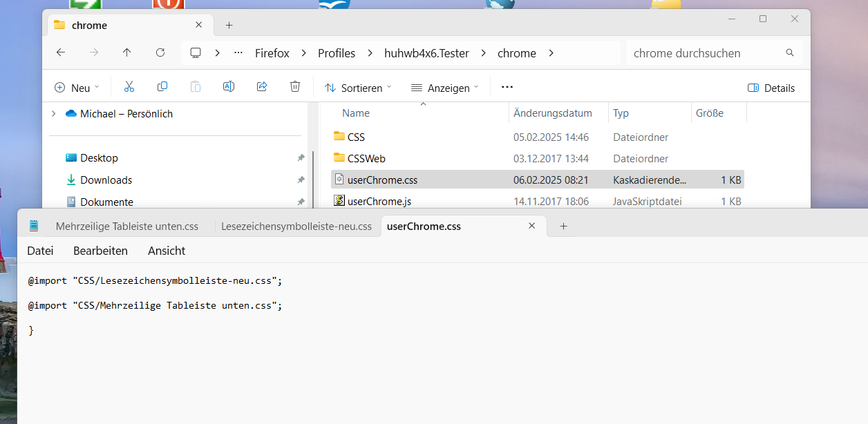Click the Rename icon in toolbar
The height and width of the screenshot is (424, 868).
tap(228, 87)
